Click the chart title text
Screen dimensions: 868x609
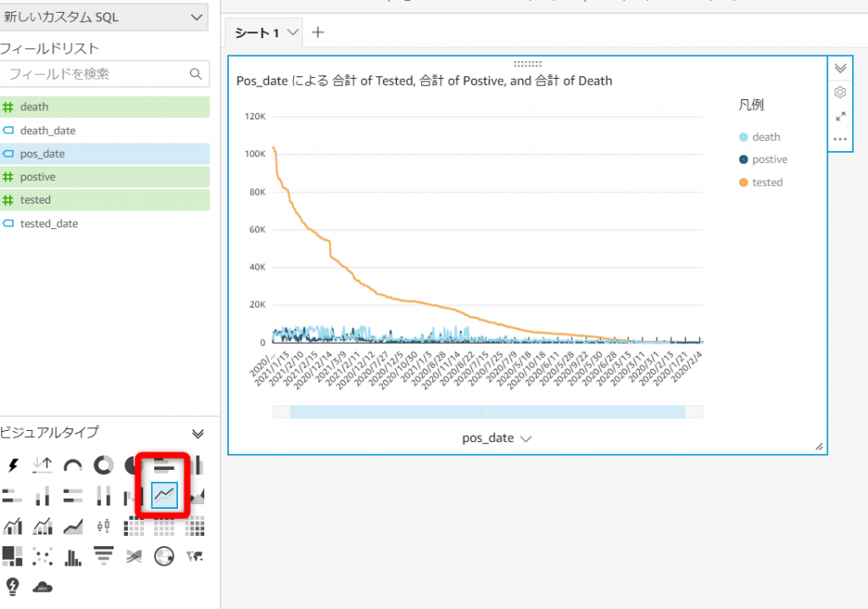tap(424, 81)
